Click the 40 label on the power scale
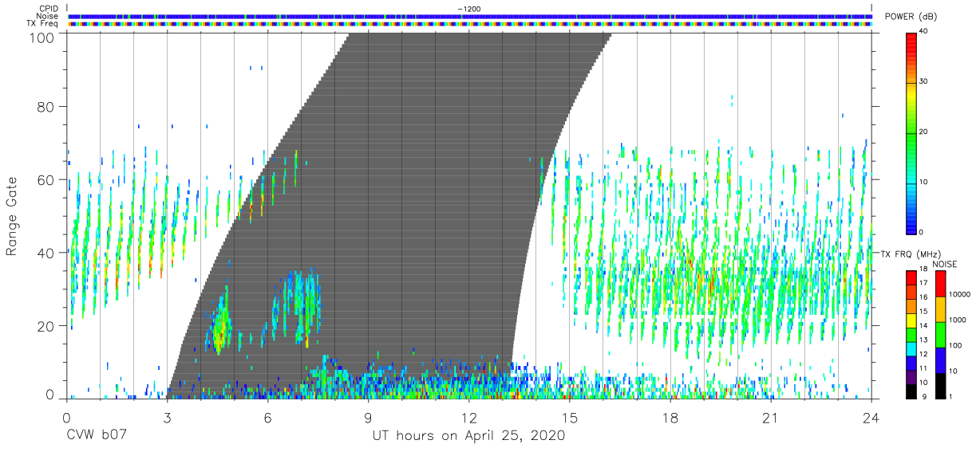The height and width of the screenshot is (452, 980). click(x=924, y=32)
